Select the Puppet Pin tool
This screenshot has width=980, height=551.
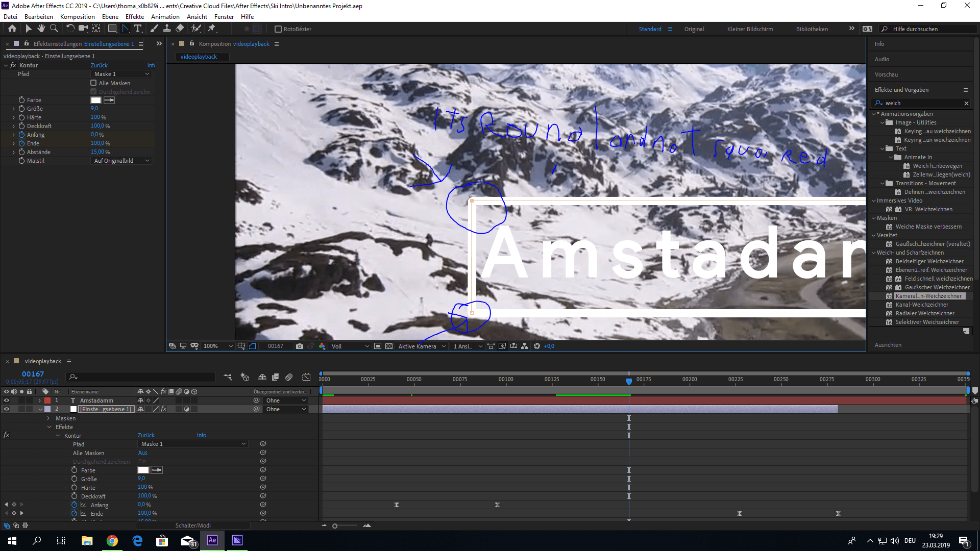point(212,29)
